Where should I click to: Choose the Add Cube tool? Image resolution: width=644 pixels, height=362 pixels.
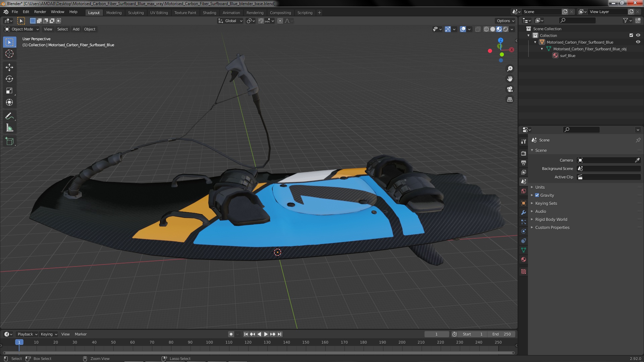pyautogui.click(x=9, y=141)
